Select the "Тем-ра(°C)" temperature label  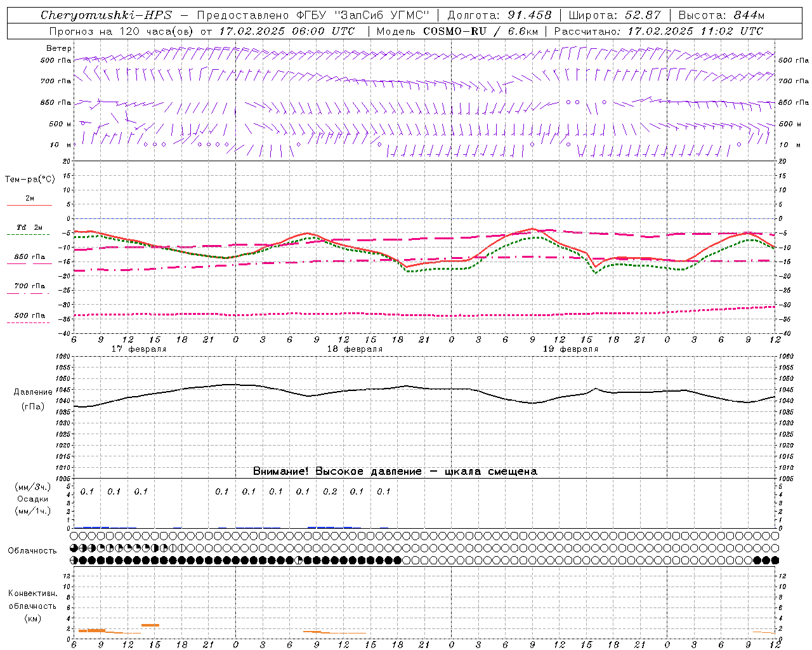tap(30, 180)
